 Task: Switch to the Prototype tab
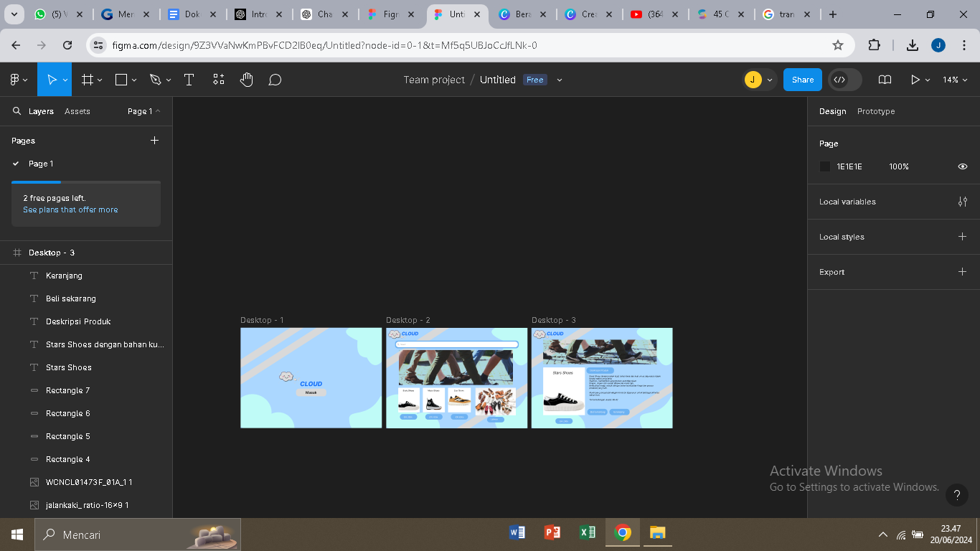click(x=875, y=111)
